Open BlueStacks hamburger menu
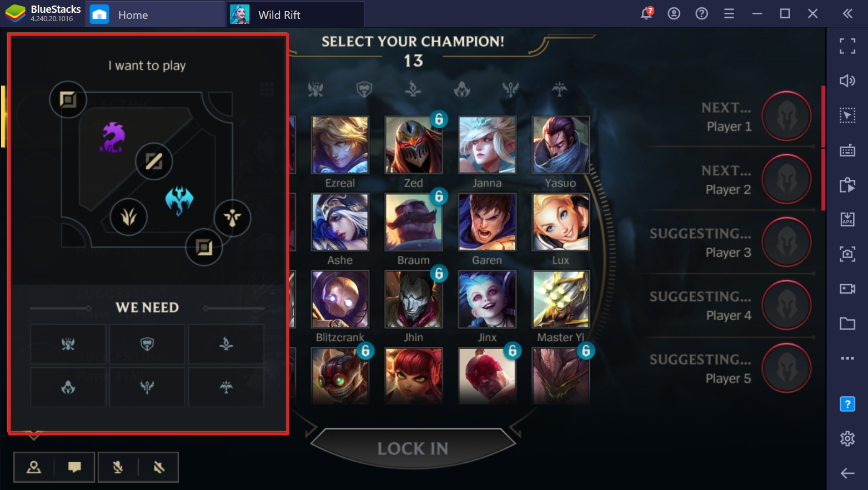Screen dimensions: 868x490 pos(729,14)
